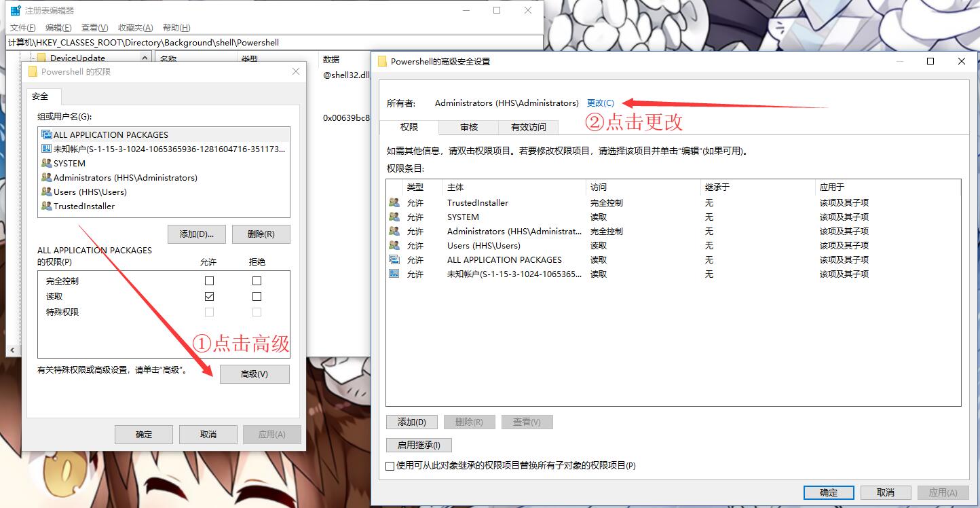Image resolution: width=980 pixels, height=508 pixels.
Task: Click the 主体 column header
Action: pos(455,187)
